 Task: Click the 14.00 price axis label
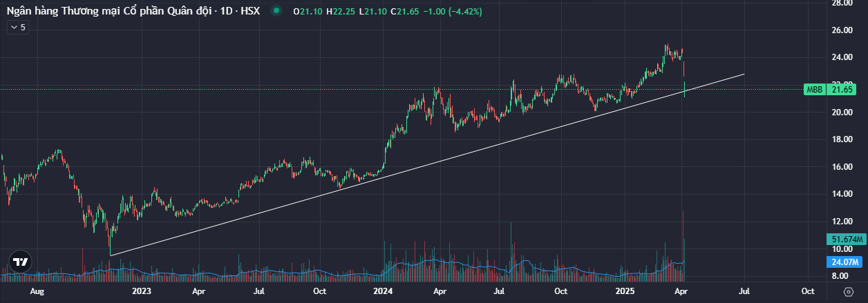click(x=842, y=194)
